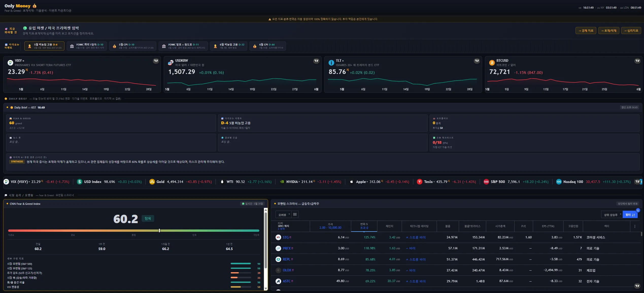Open the Fear & Greed 60 brief card

coord(111,123)
